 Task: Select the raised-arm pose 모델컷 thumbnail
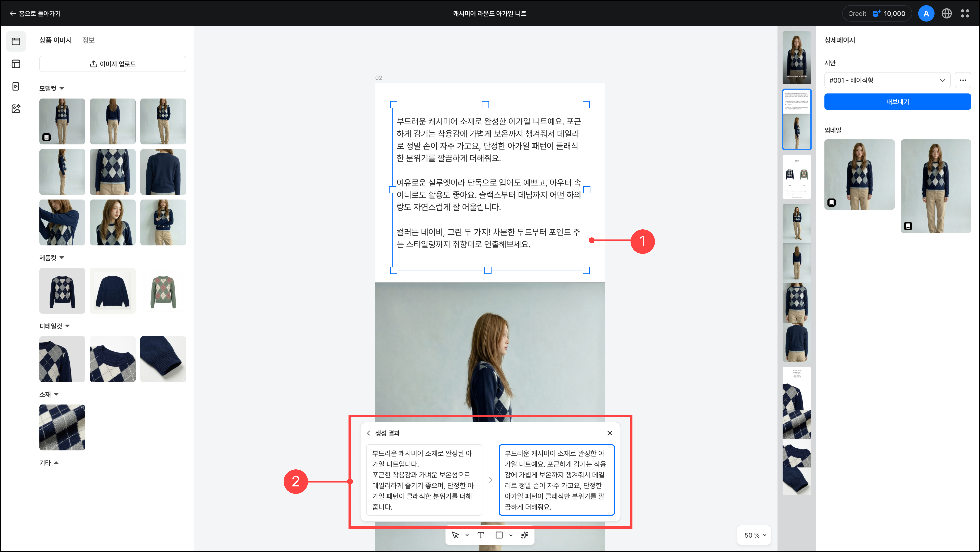pos(62,223)
